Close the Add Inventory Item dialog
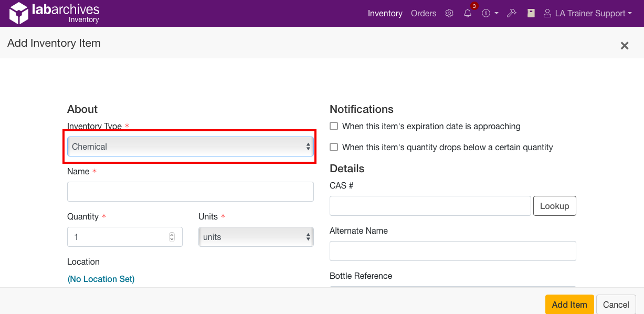Image resolution: width=644 pixels, height=314 pixels. 624,46
